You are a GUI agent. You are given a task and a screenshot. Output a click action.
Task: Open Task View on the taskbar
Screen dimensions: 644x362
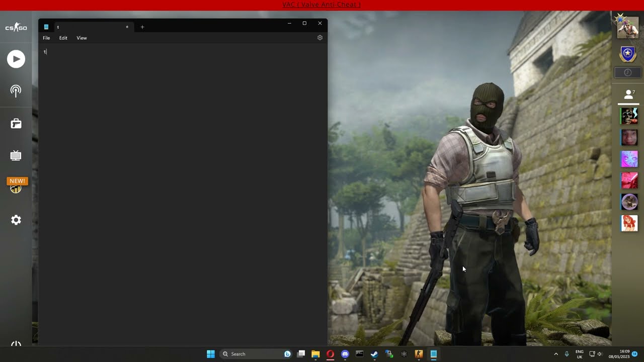pos(301,354)
